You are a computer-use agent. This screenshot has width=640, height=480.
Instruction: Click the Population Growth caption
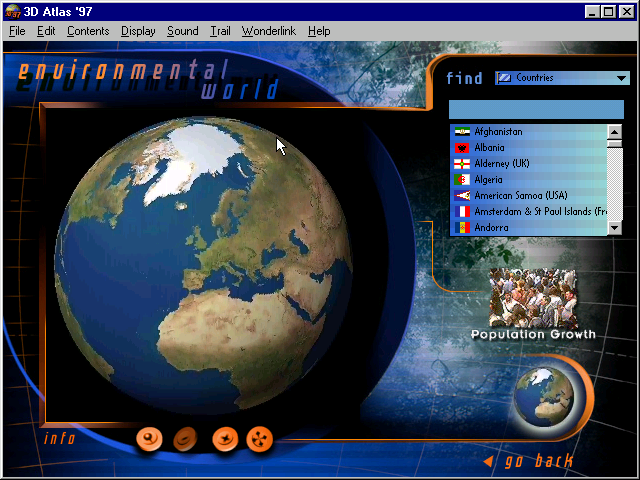533,334
